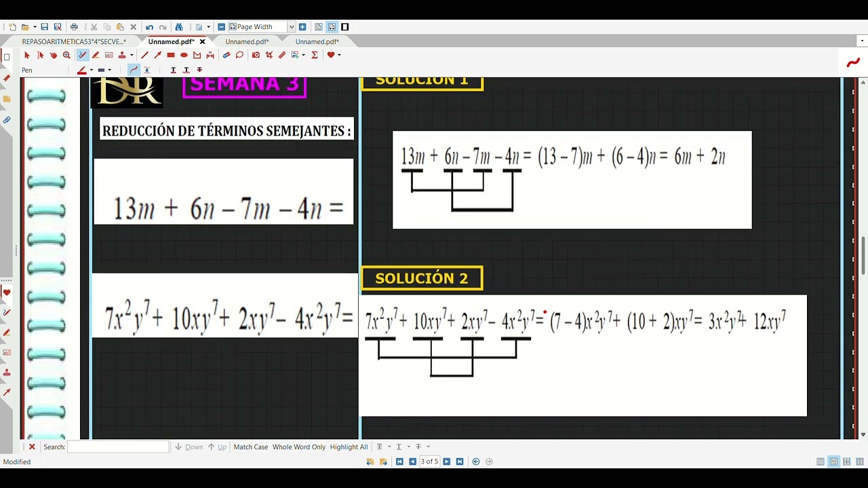This screenshot has height=488, width=868.
Task: Open the Pages sidebar panel
Action: tap(7, 57)
